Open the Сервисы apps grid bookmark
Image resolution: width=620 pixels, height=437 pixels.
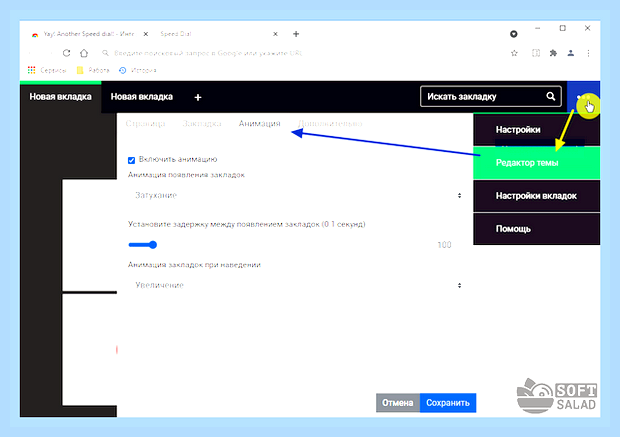pos(47,70)
